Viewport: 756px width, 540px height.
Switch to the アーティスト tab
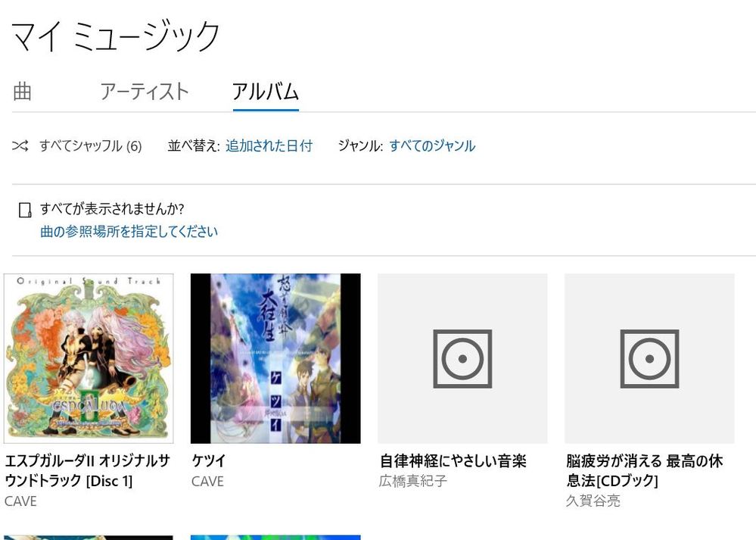click(144, 91)
